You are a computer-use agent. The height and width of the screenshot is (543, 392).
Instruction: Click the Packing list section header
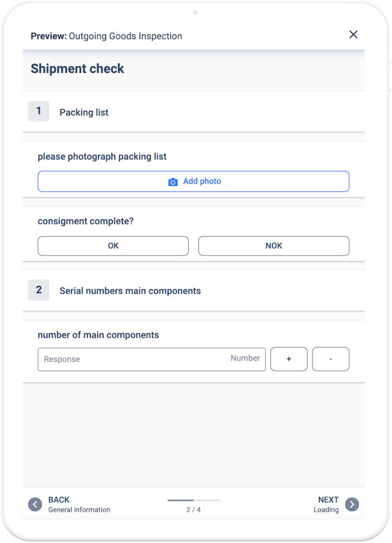point(84,113)
